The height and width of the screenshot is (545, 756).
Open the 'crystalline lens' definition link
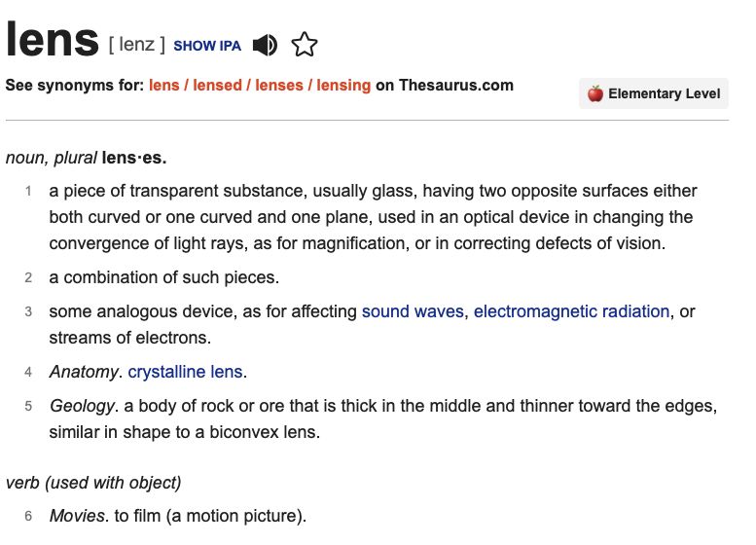pos(185,372)
